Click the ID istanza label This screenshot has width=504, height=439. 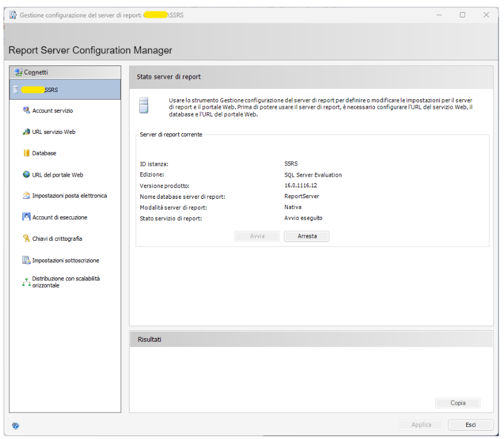pos(154,164)
